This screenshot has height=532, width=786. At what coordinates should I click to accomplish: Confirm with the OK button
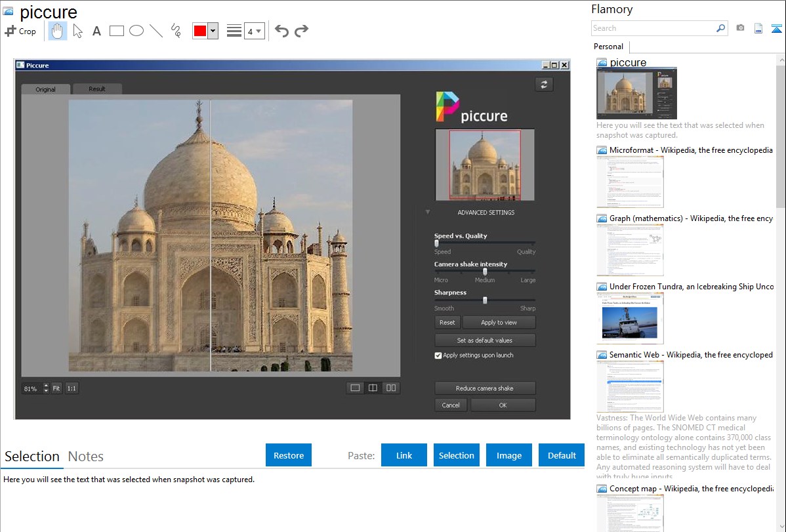click(x=503, y=405)
